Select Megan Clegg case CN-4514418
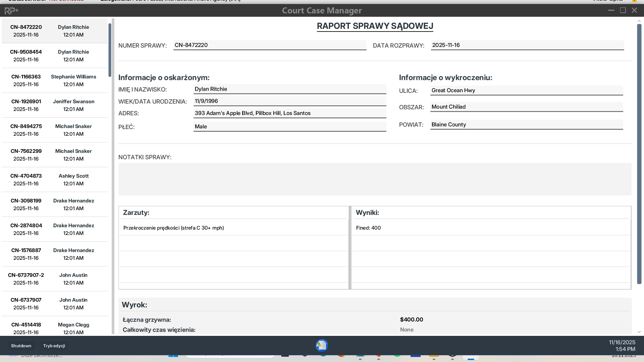The image size is (644, 362). 55,328
